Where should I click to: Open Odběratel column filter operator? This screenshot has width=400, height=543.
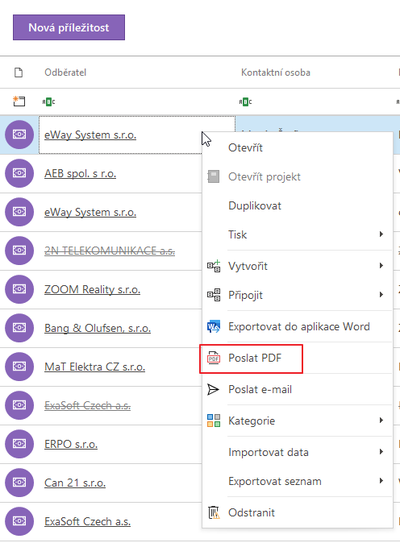click(x=48, y=102)
